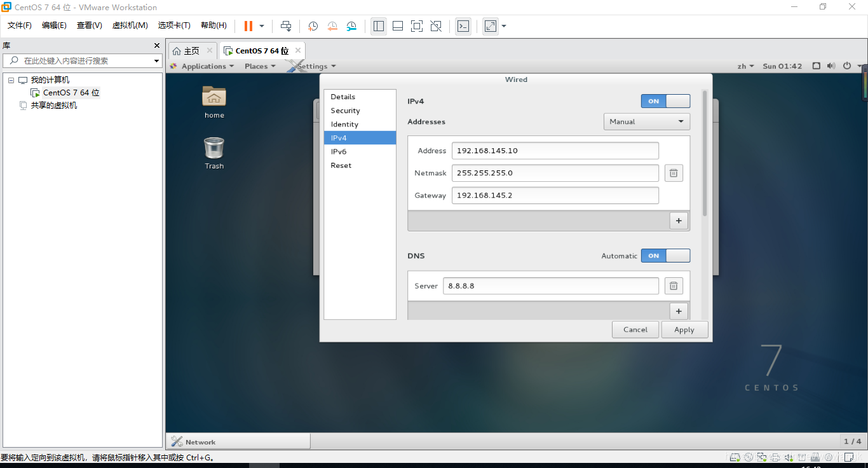868x468 pixels.
Task: Add a new address with plus button
Action: pyautogui.click(x=679, y=221)
